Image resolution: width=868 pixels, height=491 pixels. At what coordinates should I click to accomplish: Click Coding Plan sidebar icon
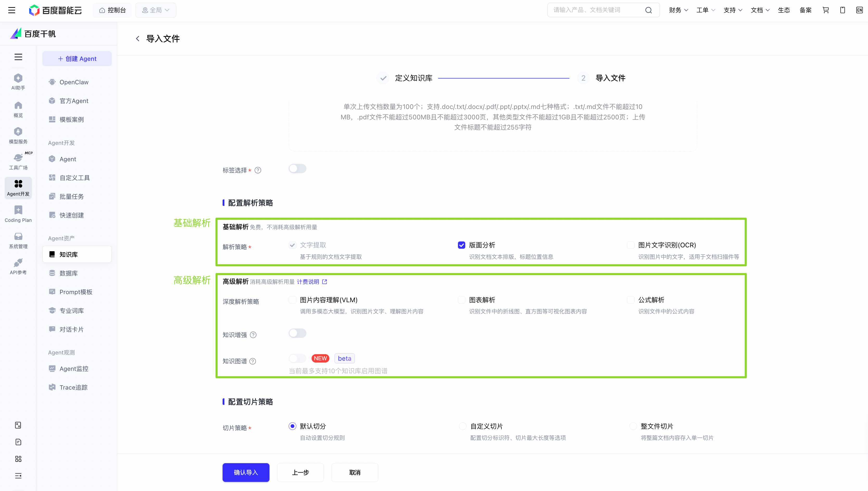[x=18, y=214]
